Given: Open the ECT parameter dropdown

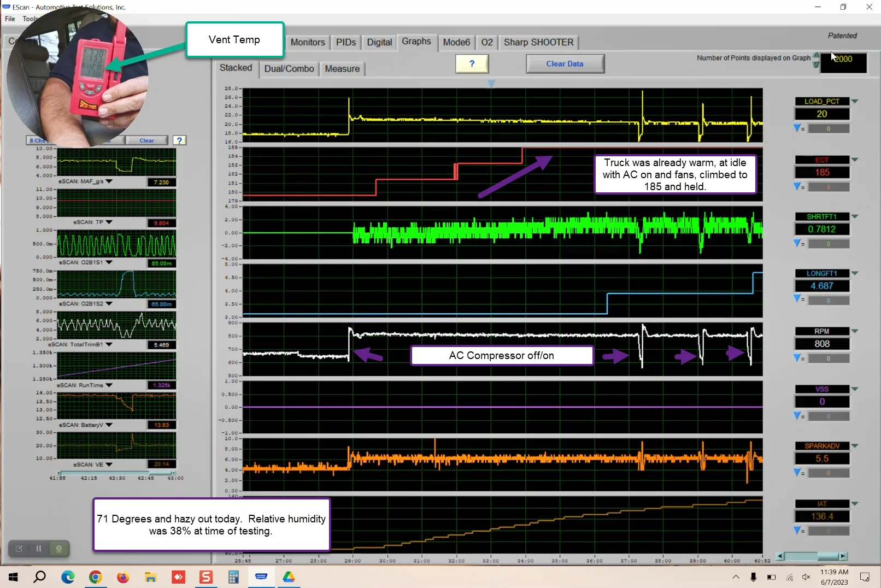Looking at the screenshot, I should (x=855, y=160).
